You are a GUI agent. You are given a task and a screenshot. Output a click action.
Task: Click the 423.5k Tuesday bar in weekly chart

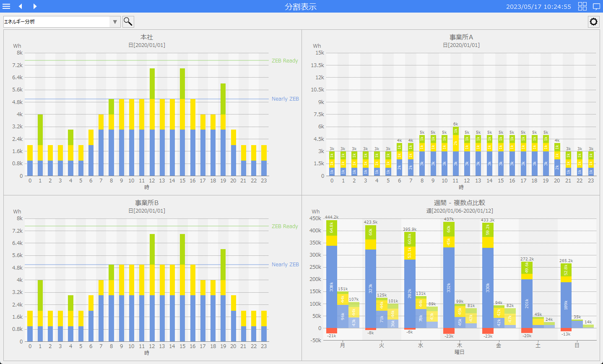371,276
